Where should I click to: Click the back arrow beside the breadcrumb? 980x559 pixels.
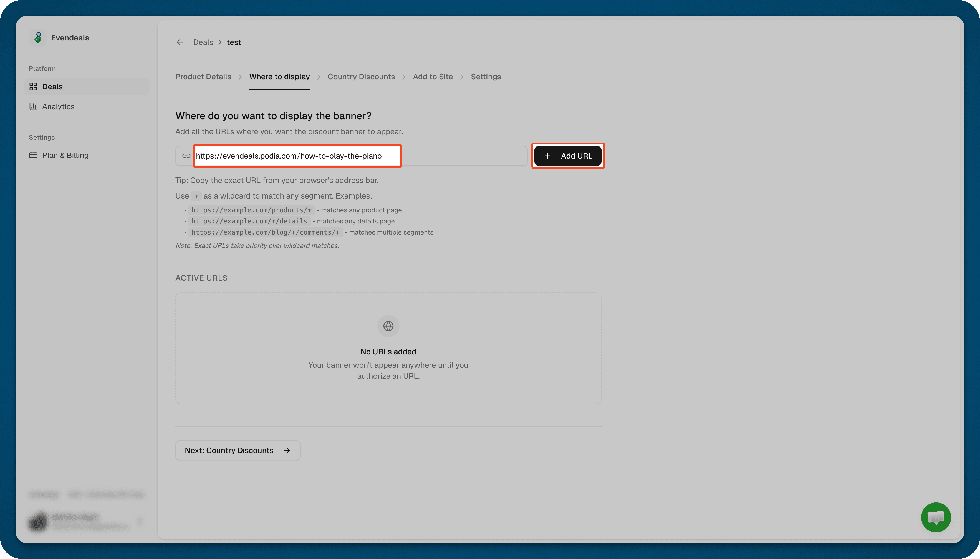pyautogui.click(x=180, y=42)
